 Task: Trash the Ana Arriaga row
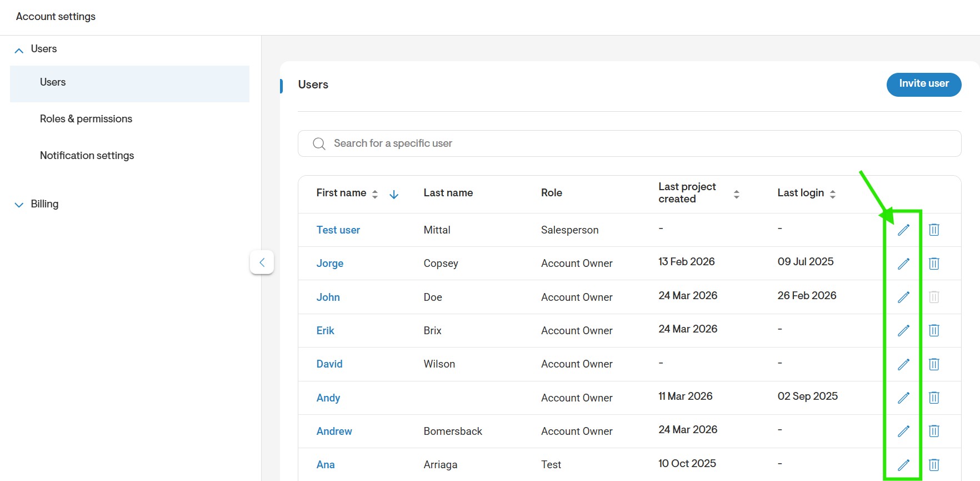coord(934,464)
